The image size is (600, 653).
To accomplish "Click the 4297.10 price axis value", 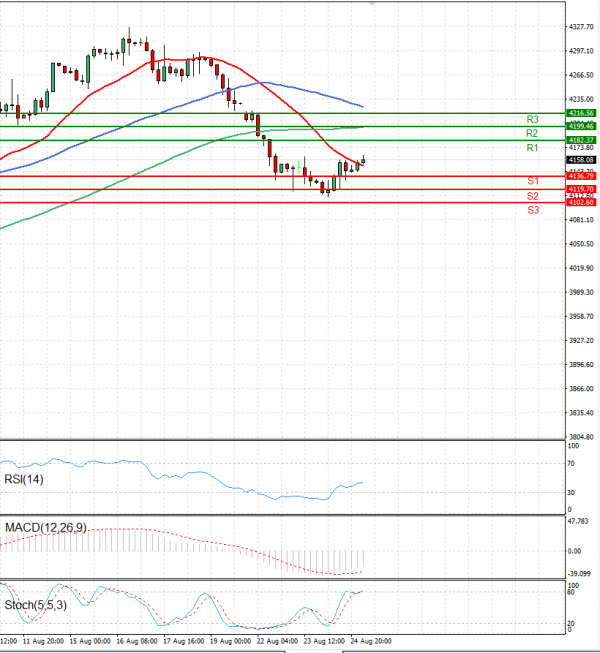I will [581, 51].
